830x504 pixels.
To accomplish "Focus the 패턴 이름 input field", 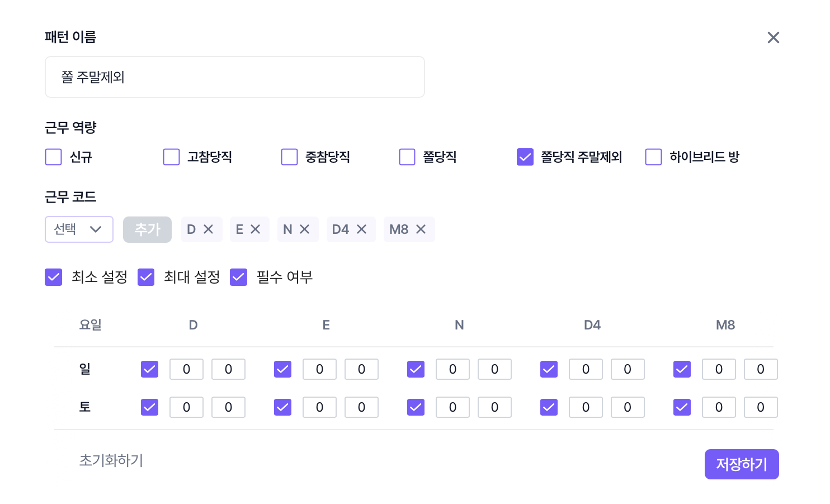I will click(x=235, y=77).
